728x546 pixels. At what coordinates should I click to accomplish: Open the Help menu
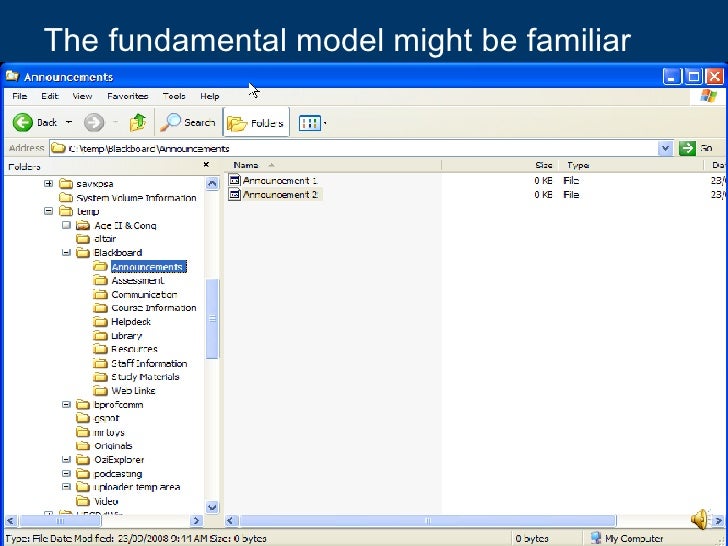click(x=209, y=96)
